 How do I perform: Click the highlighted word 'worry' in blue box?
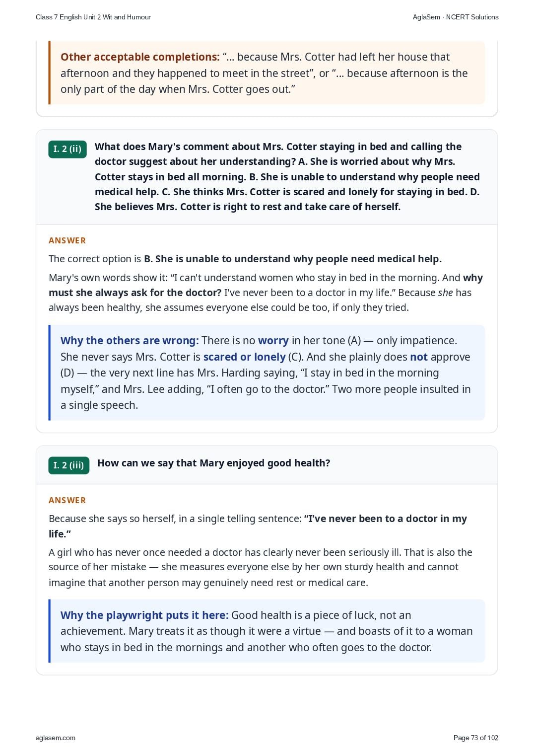(273, 341)
